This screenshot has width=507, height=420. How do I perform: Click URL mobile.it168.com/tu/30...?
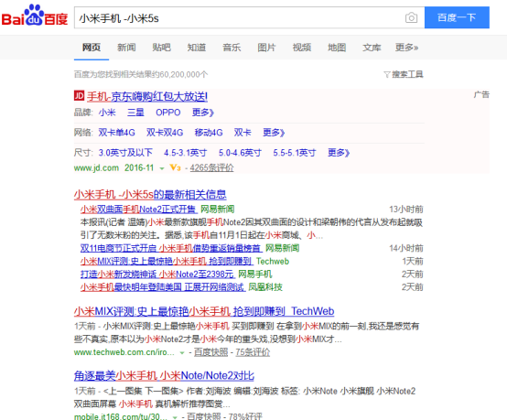121,416
